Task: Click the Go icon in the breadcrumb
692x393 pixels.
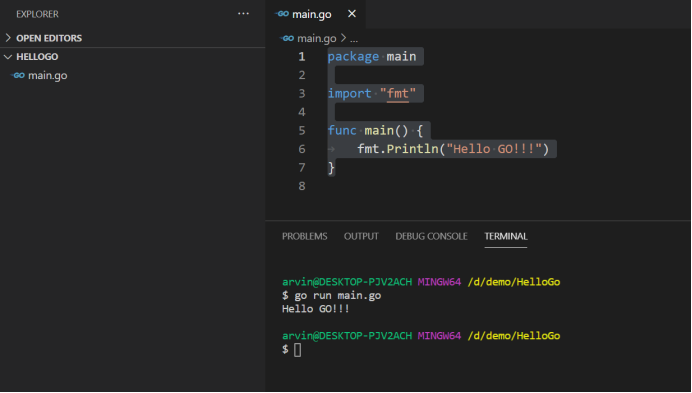Action: tap(287, 38)
